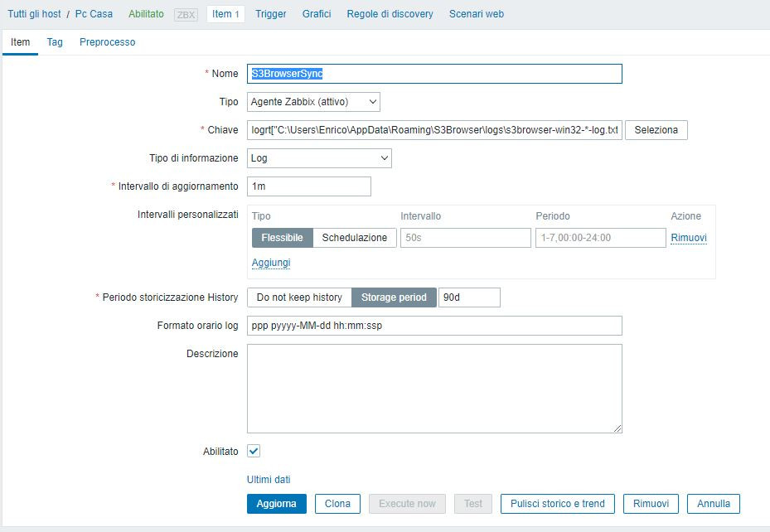Clone this item with Clona
Image resolution: width=770 pixels, height=532 pixels.
(x=337, y=503)
